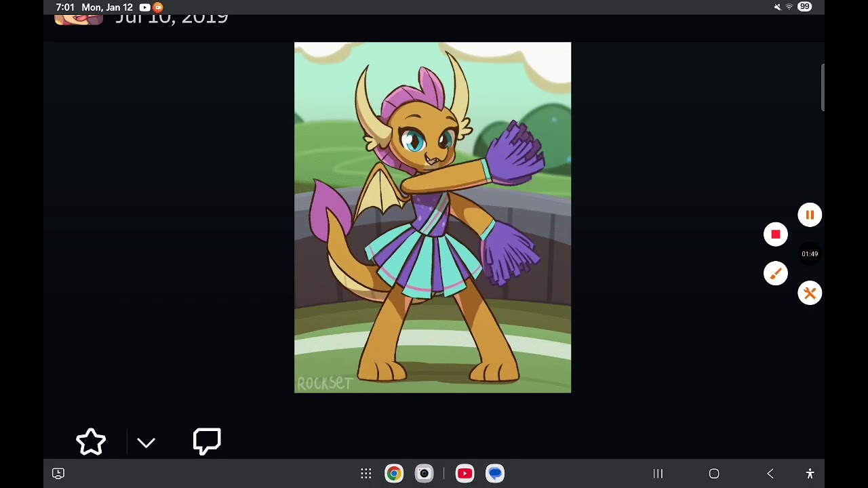Open the app drawer grid
The height and width of the screenshot is (488, 868).
pos(366,474)
